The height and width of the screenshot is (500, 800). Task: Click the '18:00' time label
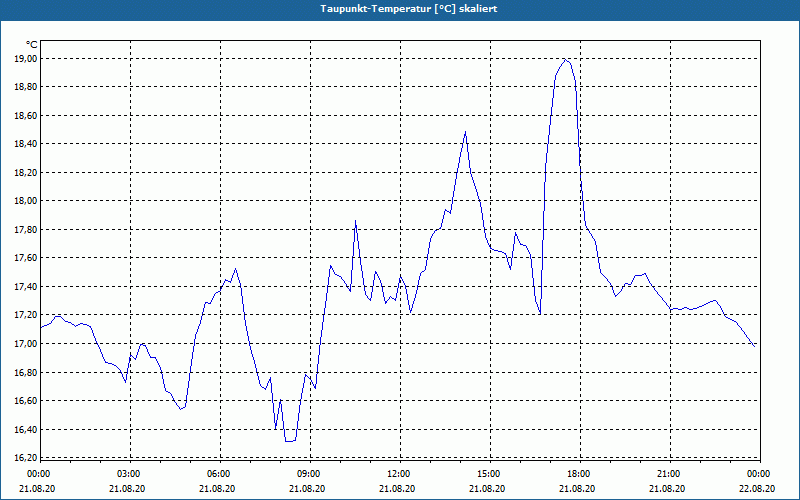pos(578,474)
